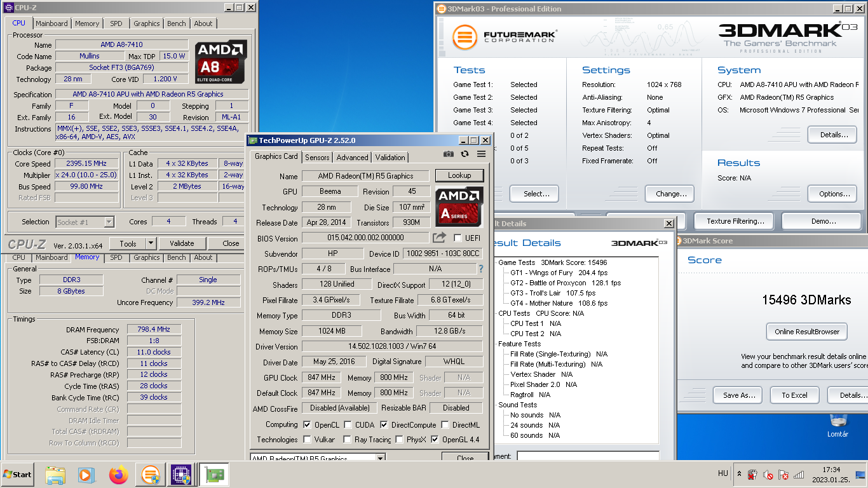Click the taskbar clock showing 17:34

coord(831,475)
